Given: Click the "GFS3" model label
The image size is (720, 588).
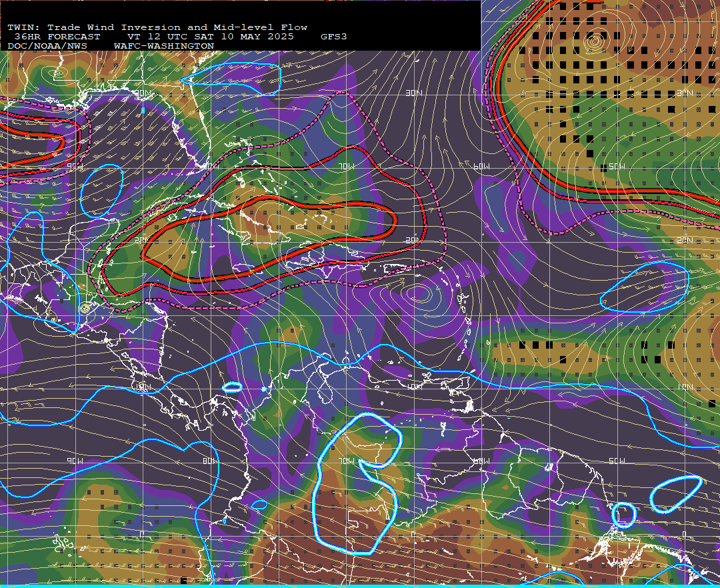Looking at the screenshot, I should (334, 37).
